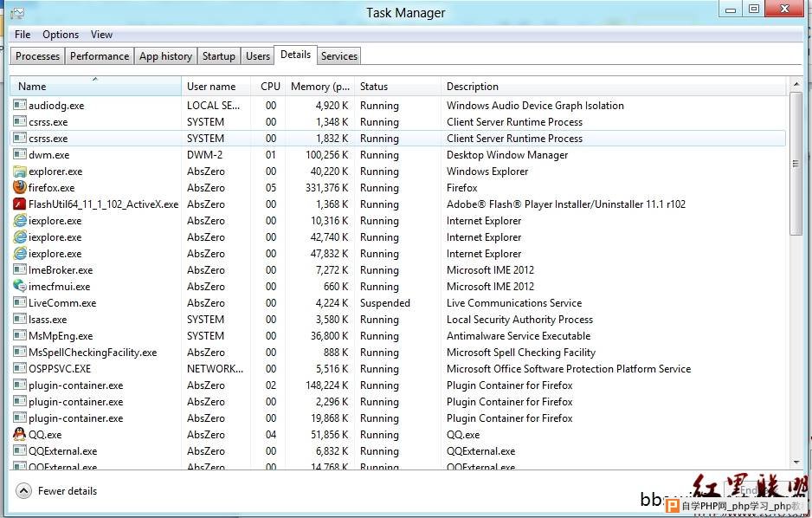Click the vertical scrollbar down arrow

coord(795,463)
